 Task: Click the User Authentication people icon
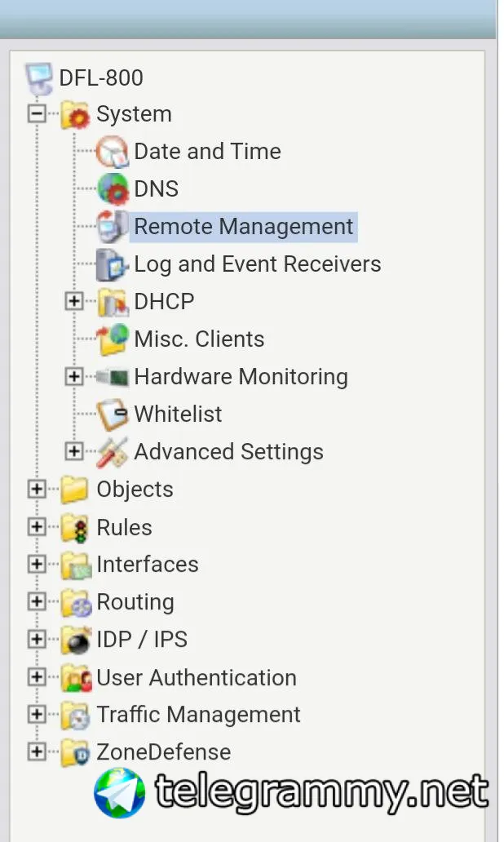point(76,678)
